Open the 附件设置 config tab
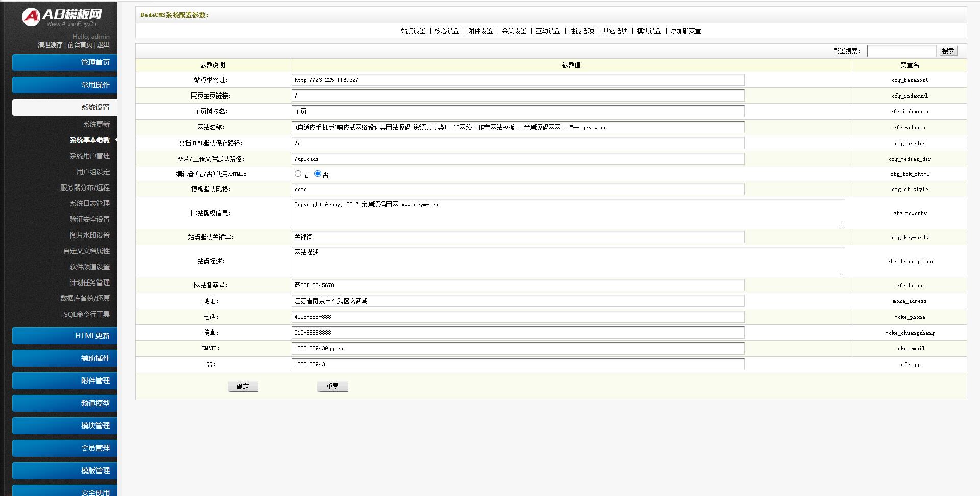Viewport: 980px width, 496px height. coord(480,31)
